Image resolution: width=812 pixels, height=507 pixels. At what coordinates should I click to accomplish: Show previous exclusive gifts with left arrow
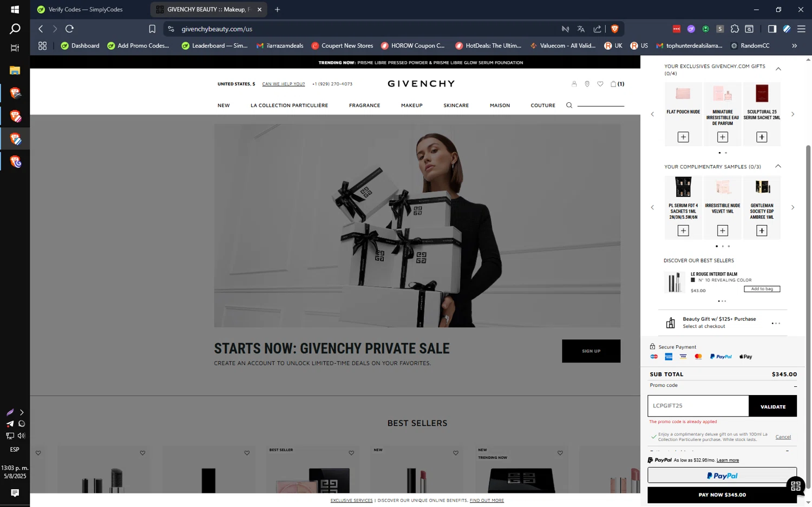[x=652, y=114]
